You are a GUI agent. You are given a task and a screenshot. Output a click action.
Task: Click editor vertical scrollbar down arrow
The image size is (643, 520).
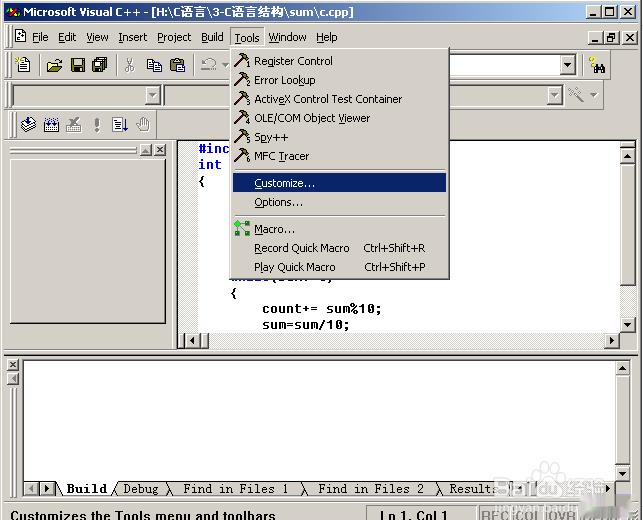[627, 325]
